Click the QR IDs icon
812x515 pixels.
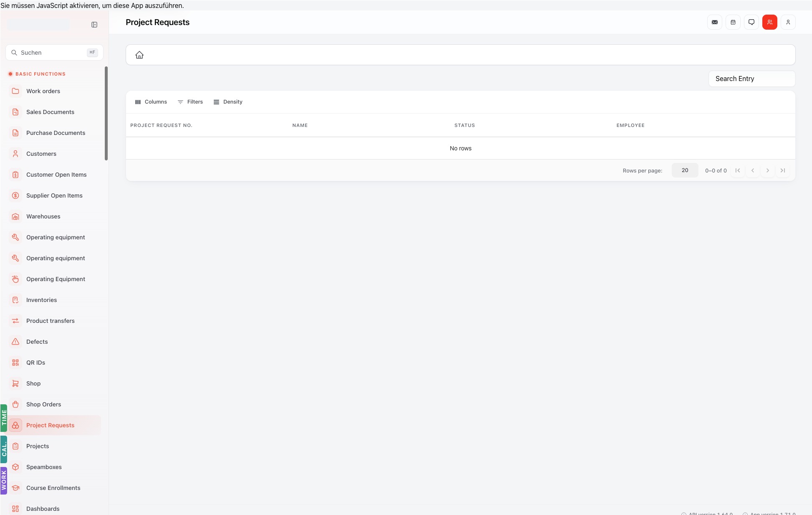(15, 363)
